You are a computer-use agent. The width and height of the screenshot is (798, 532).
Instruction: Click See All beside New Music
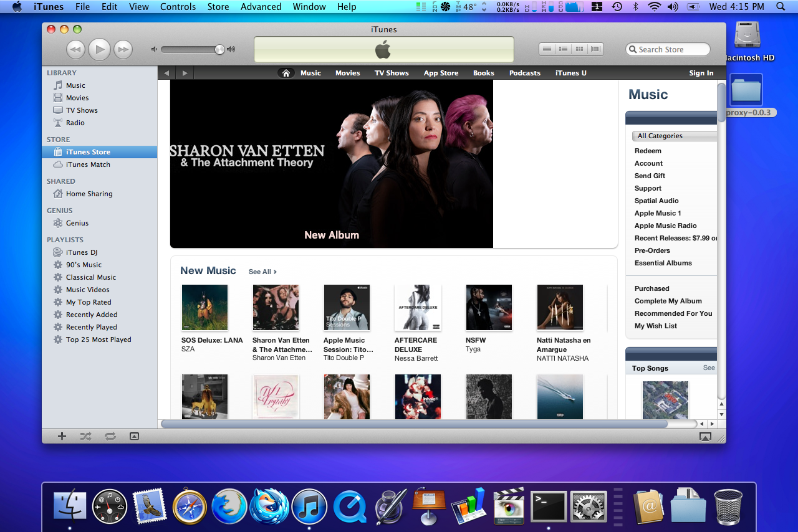[x=262, y=272]
